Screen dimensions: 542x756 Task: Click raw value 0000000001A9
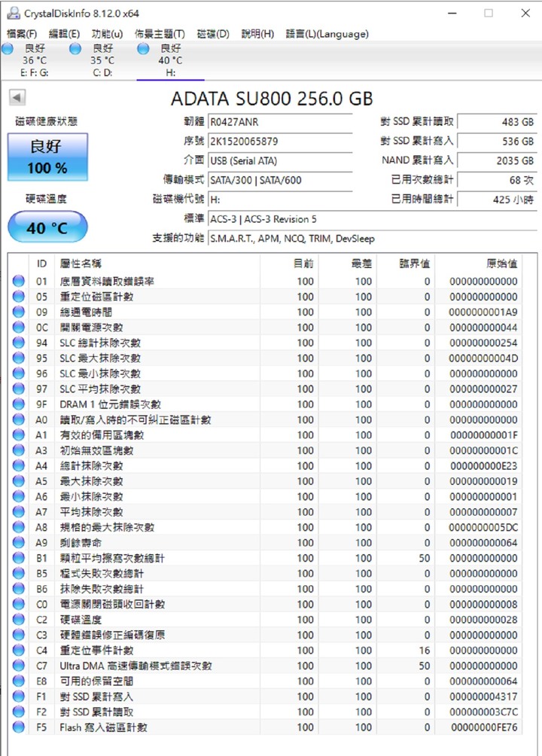coord(483,312)
